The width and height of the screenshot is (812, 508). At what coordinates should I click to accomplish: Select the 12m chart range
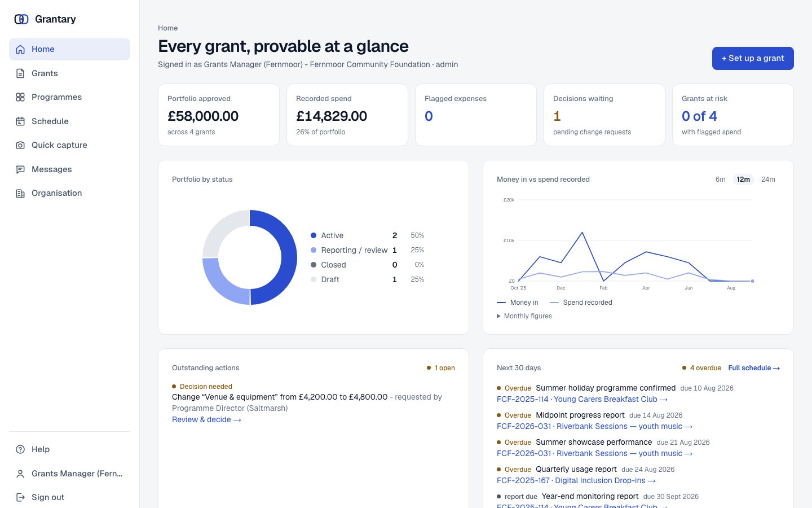743,179
